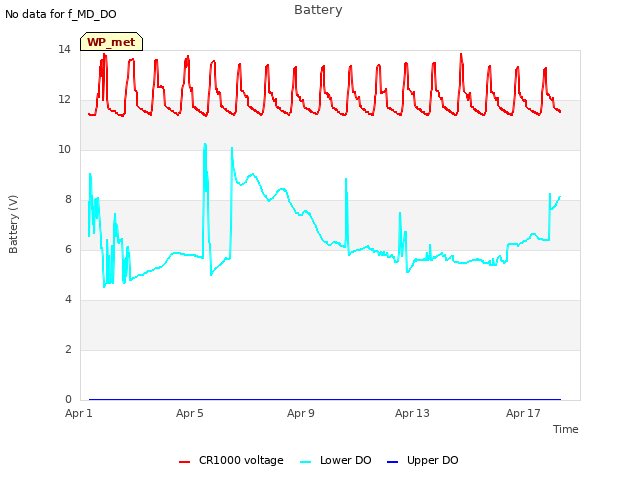This screenshot has height=480, width=640.
Task: Click the blue Upper DO legend swatch
Action: (392, 462)
